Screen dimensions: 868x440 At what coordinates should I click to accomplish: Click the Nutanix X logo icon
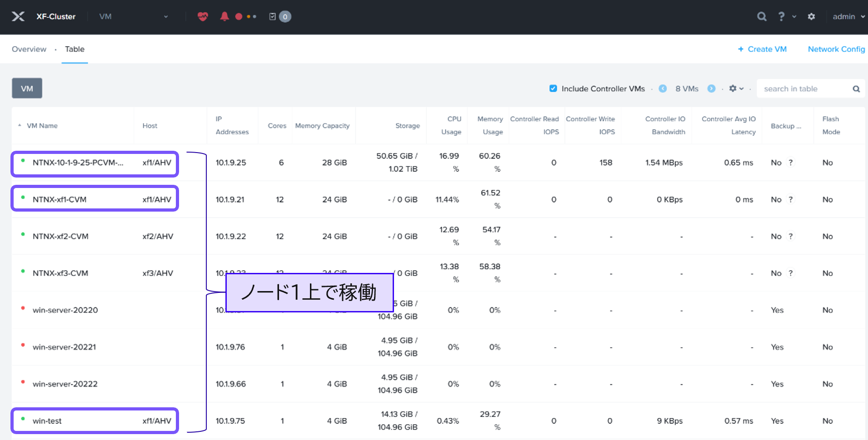[18, 17]
